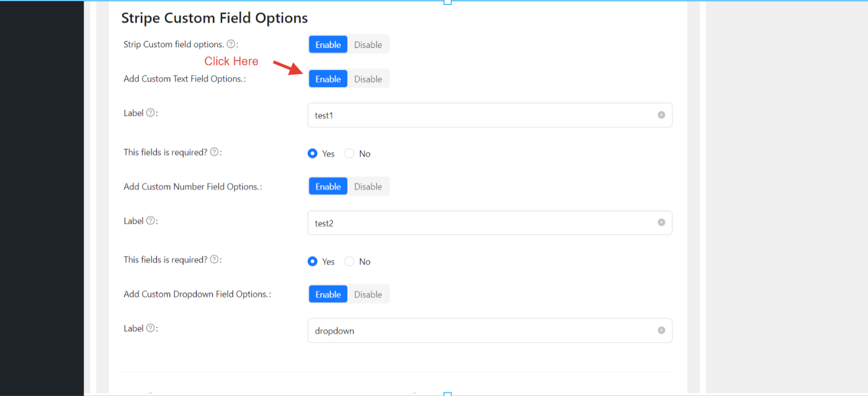Click help icon next to test2 Label
Image resolution: width=868 pixels, height=396 pixels.
[x=151, y=221]
